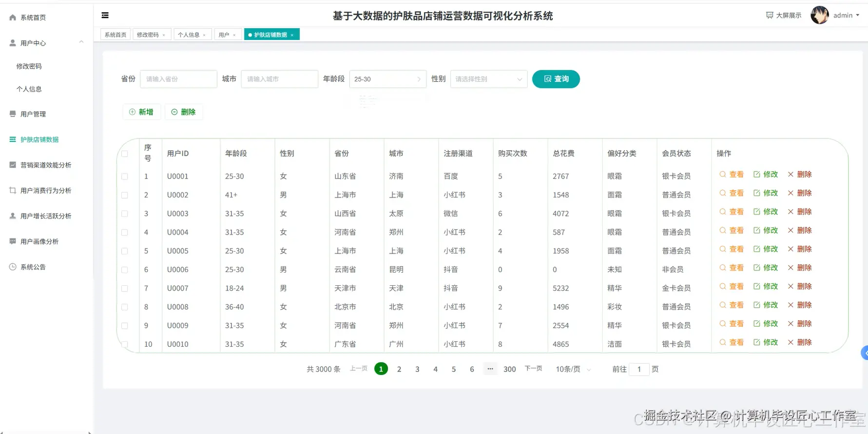868x434 pixels.
Task: Open the 性别 select dropdown
Action: (489, 79)
